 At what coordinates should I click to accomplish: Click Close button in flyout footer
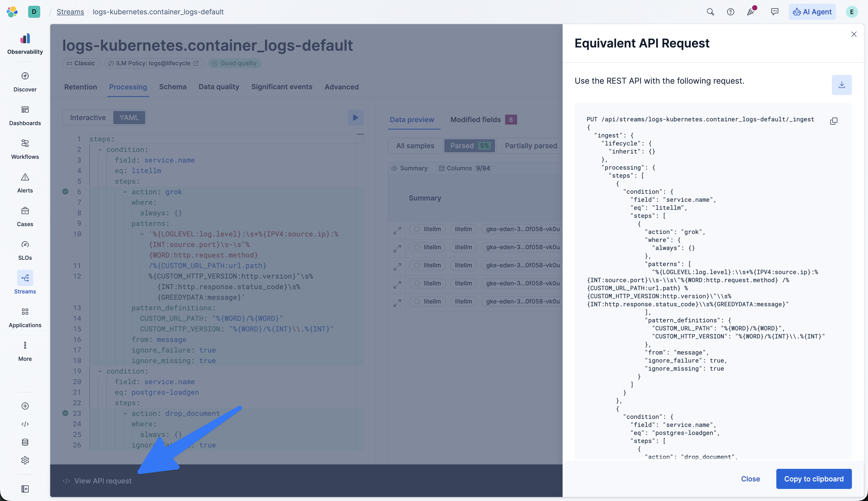(750, 479)
